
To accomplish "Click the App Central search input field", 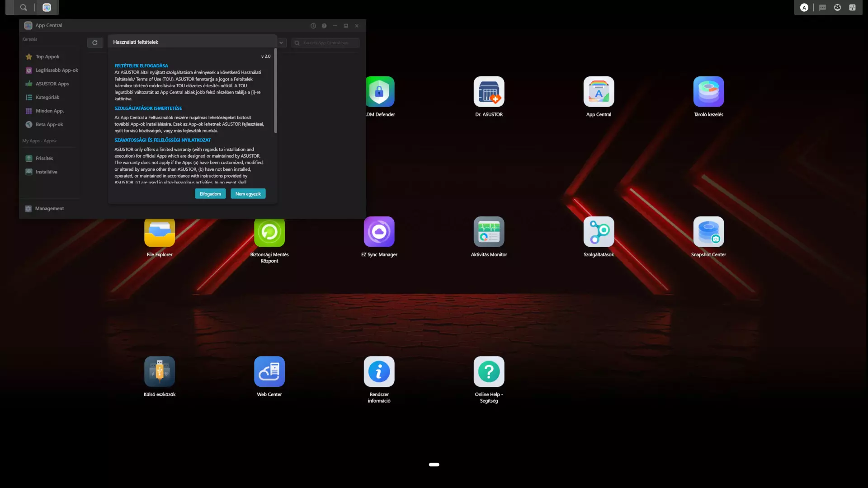I will (x=325, y=43).
